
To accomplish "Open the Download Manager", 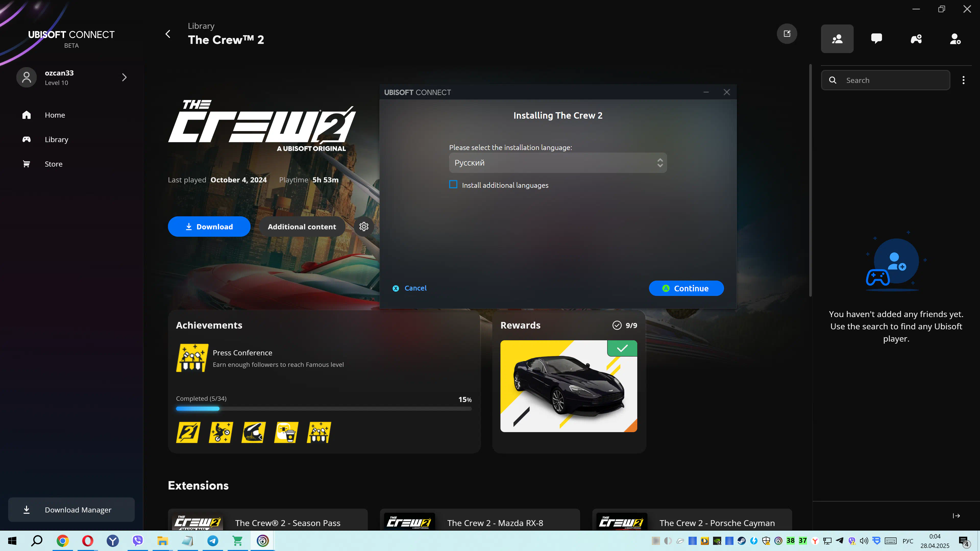I will (x=71, y=510).
